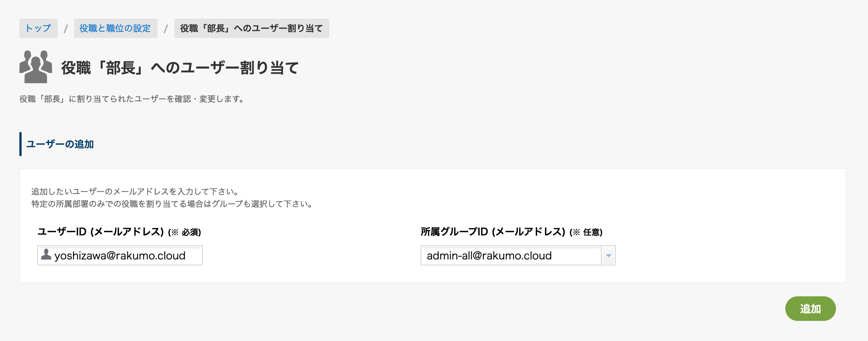Click the 追加 green button

810,309
